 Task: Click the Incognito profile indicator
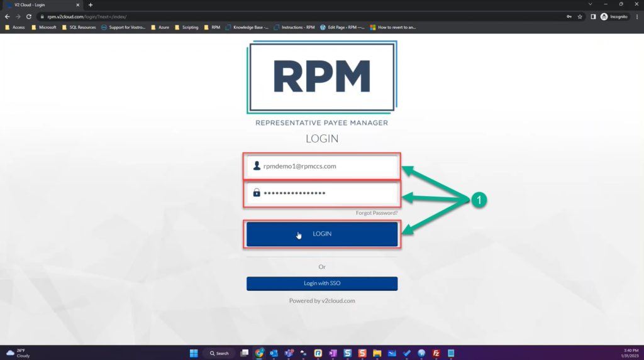click(x=614, y=17)
